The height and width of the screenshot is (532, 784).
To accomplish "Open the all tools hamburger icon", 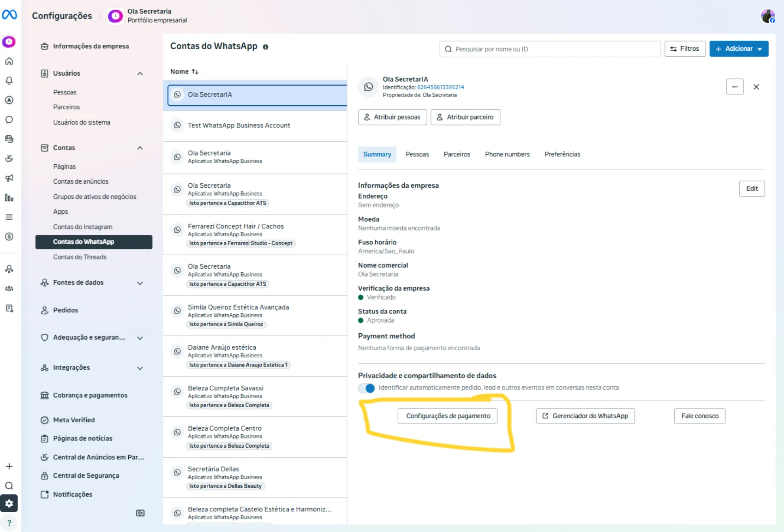I will coord(9,217).
